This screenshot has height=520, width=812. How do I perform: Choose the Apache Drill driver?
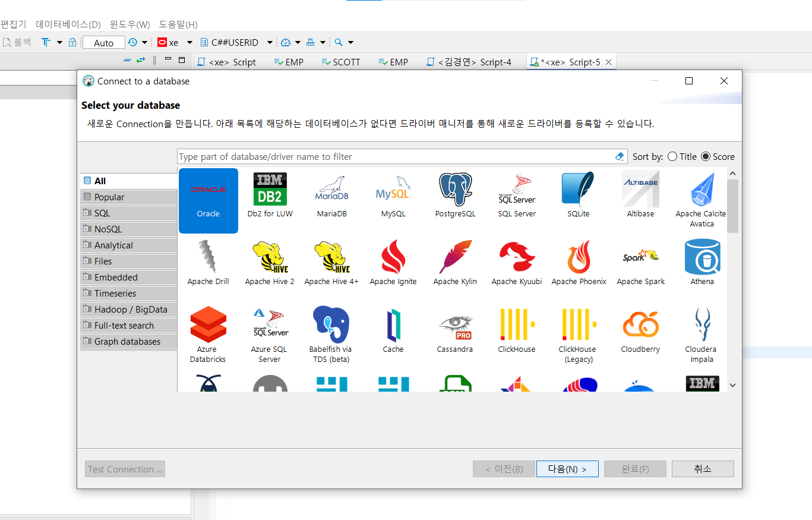pyautogui.click(x=208, y=263)
